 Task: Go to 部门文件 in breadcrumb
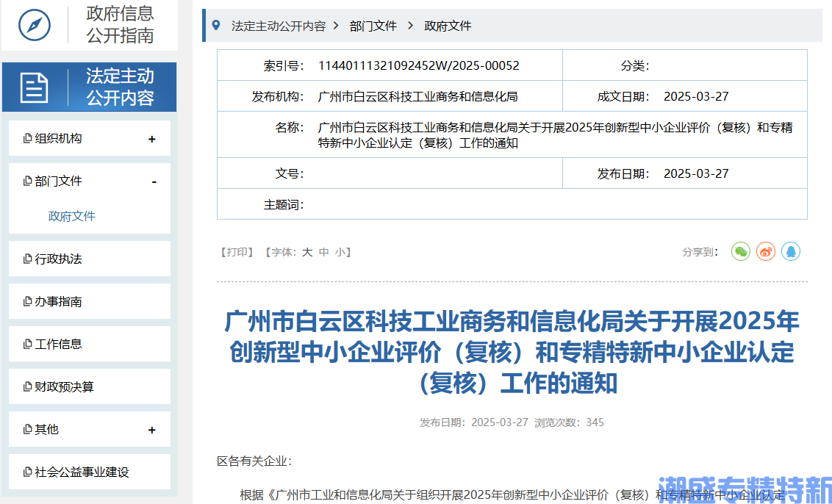pos(373,26)
